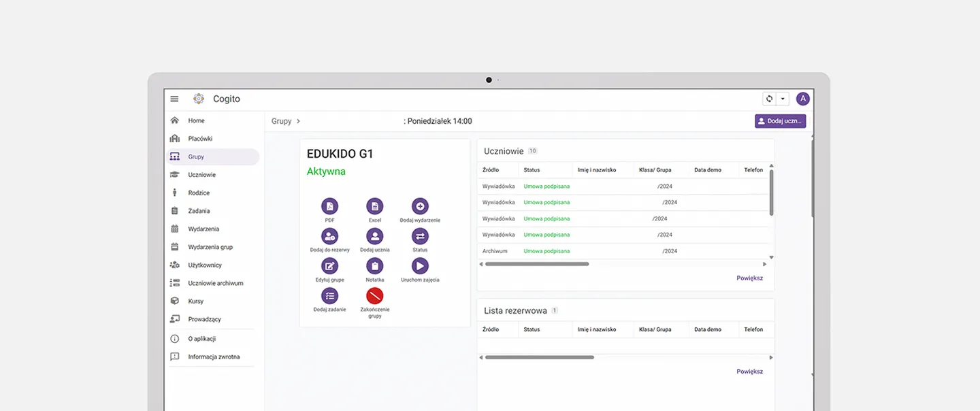Click the Cogito logo icon
The height and width of the screenshot is (411, 980).
pyautogui.click(x=199, y=99)
